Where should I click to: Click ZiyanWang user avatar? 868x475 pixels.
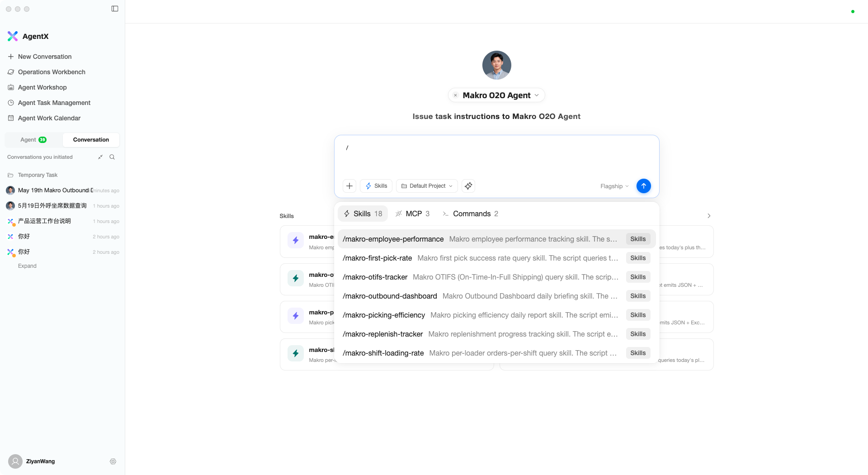pos(15,461)
